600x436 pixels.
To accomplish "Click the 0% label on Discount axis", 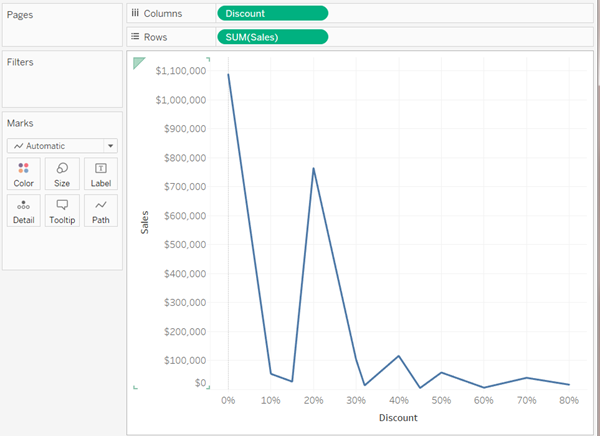I will coord(228,400).
